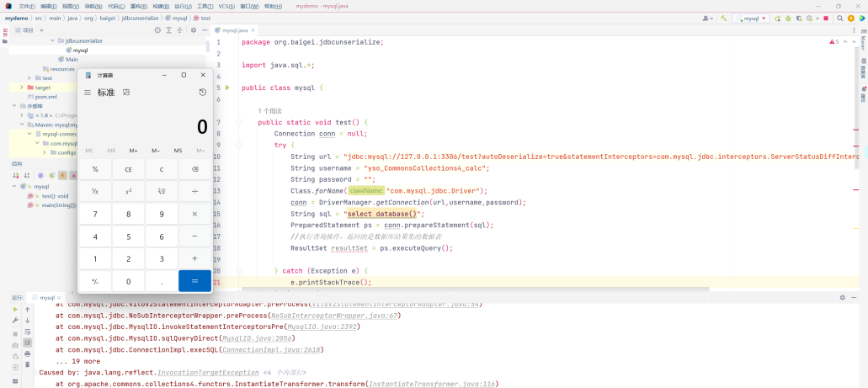Toggle the calculator plus/minus sign key
Viewport: 868px width, 388px height.
(95, 281)
